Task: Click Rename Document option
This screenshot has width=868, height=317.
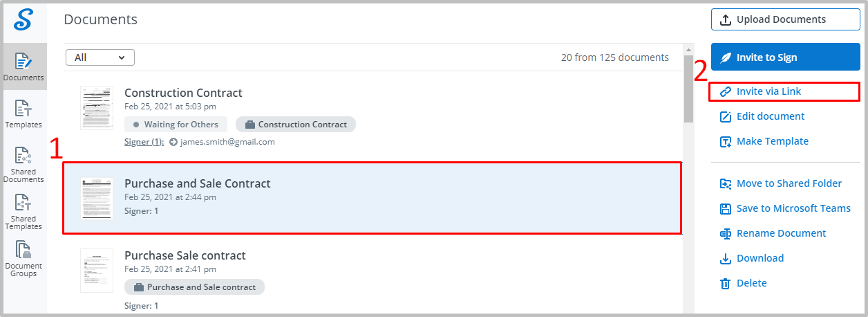Action: pos(773,233)
